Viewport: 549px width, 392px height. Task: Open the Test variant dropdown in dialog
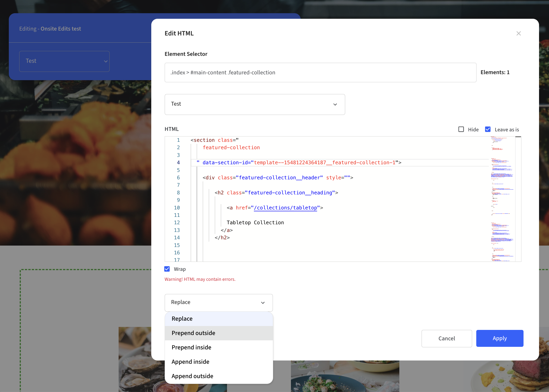[255, 104]
